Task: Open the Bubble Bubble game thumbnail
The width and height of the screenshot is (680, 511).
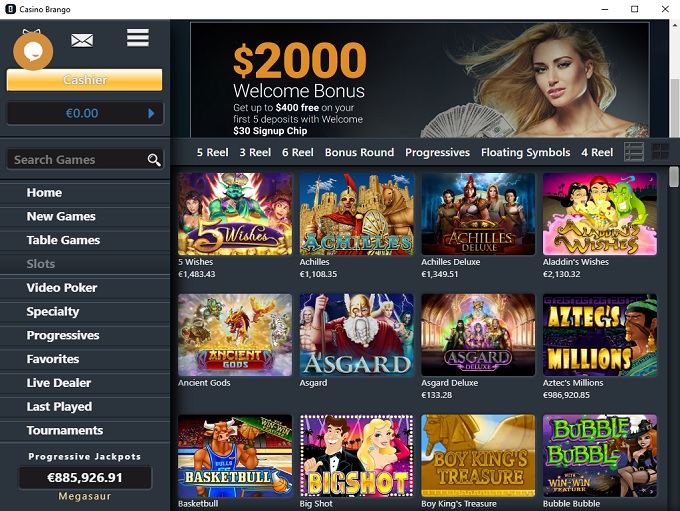Action: (600, 456)
